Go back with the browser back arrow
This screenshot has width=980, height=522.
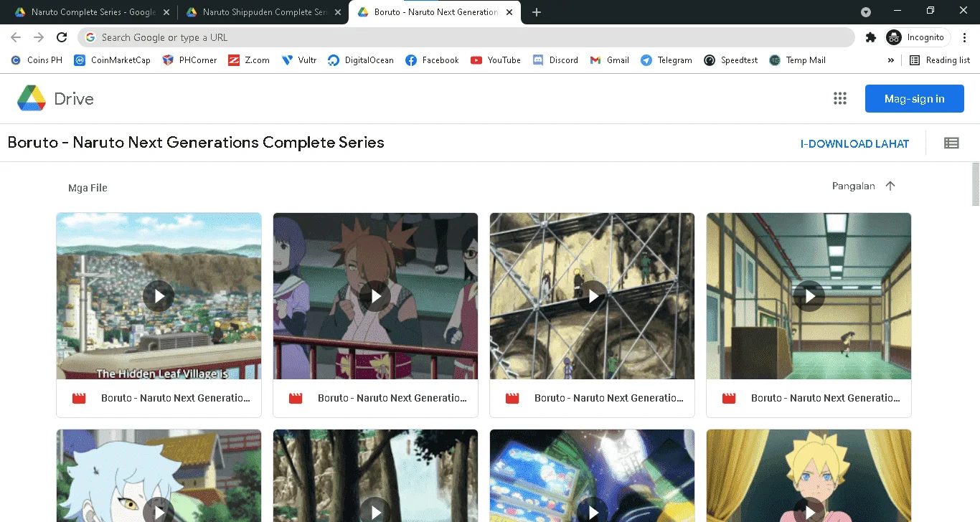tap(16, 37)
